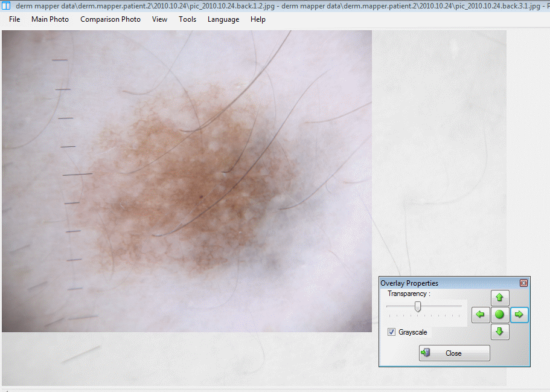Click the Overlay Properties title bar
This screenshot has height=392, width=550.
coord(447,283)
